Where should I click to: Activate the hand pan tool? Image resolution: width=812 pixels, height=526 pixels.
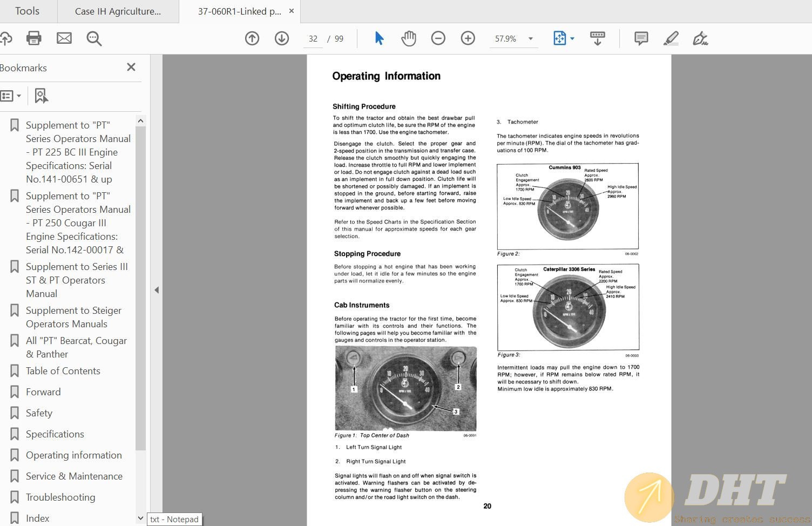409,38
